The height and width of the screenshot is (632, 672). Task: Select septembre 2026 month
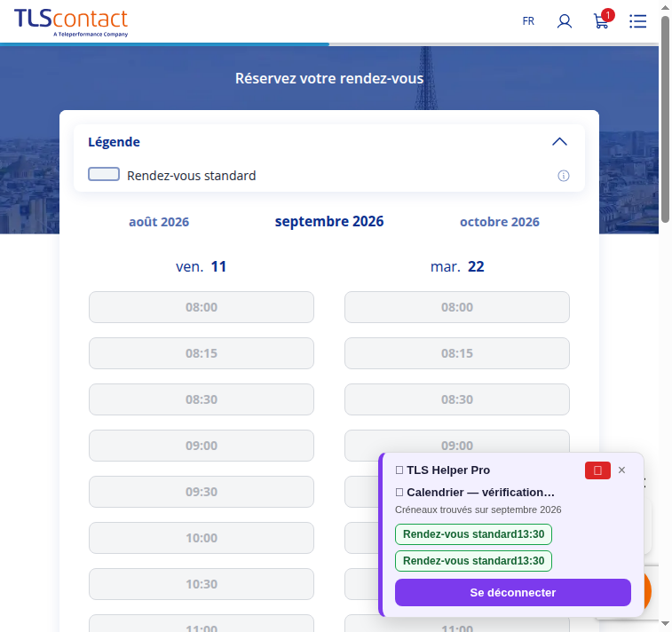pyautogui.click(x=329, y=222)
